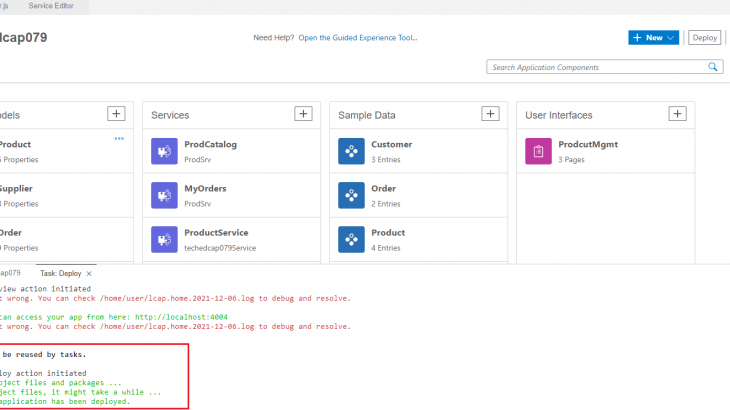Click the techedcap079Service subtitle
This screenshot has height=410, width=730.
[x=220, y=248]
